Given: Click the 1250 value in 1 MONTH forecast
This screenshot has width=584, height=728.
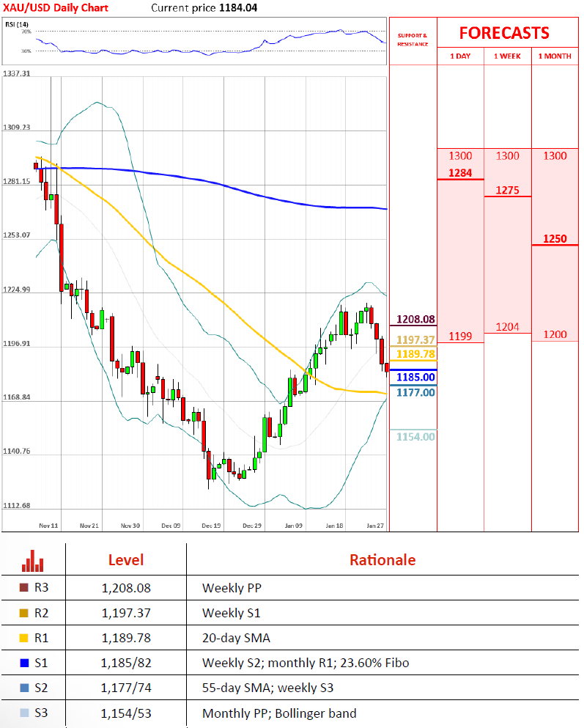Looking at the screenshot, I should [x=555, y=239].
